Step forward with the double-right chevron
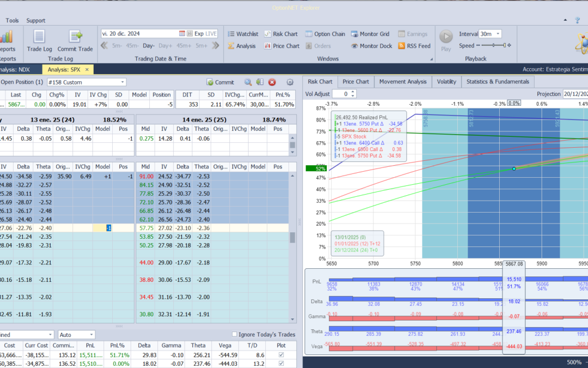The image size is (588, 368). pos(215,45)
